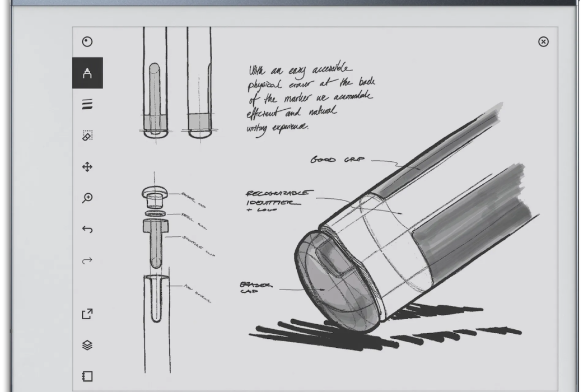The height and width of the screenshot is (392, 588).
Task: Activate the move selection tool
Action: (x=87, y=167)
